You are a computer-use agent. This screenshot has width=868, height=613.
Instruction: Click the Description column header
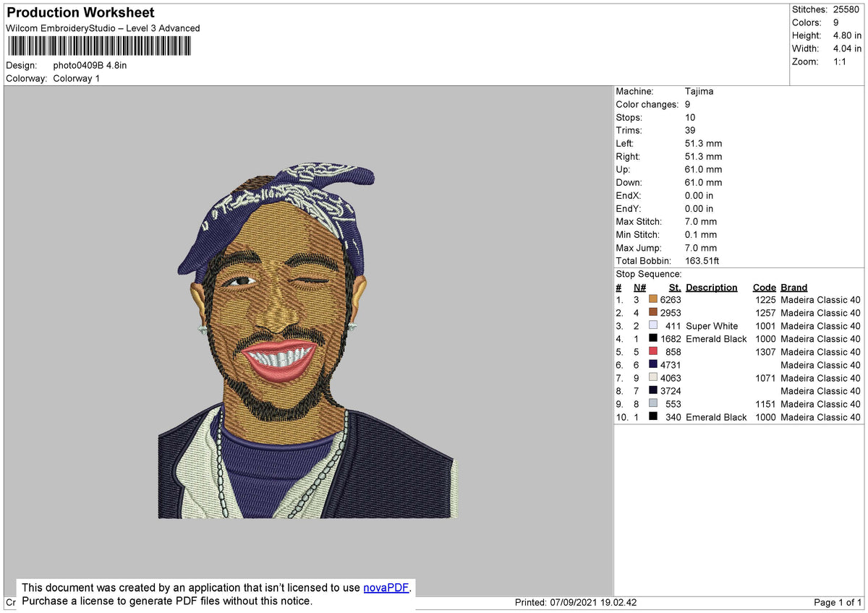point(711,287)
